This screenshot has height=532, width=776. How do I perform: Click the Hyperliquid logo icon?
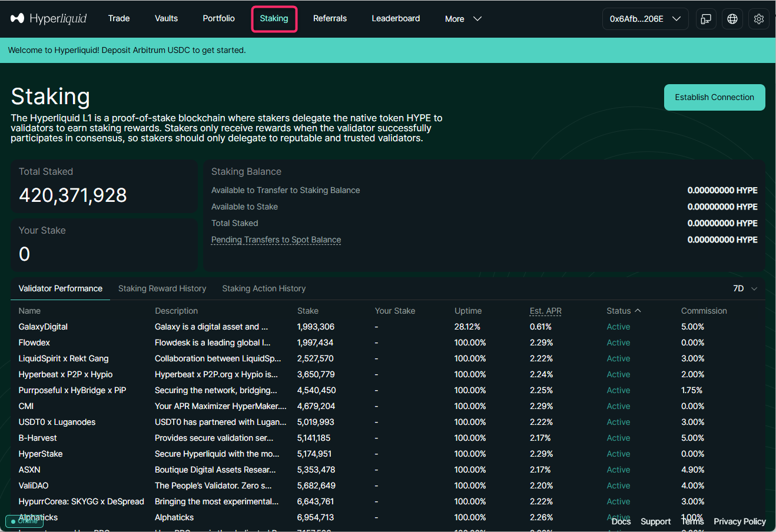click(x=18, y=18)
